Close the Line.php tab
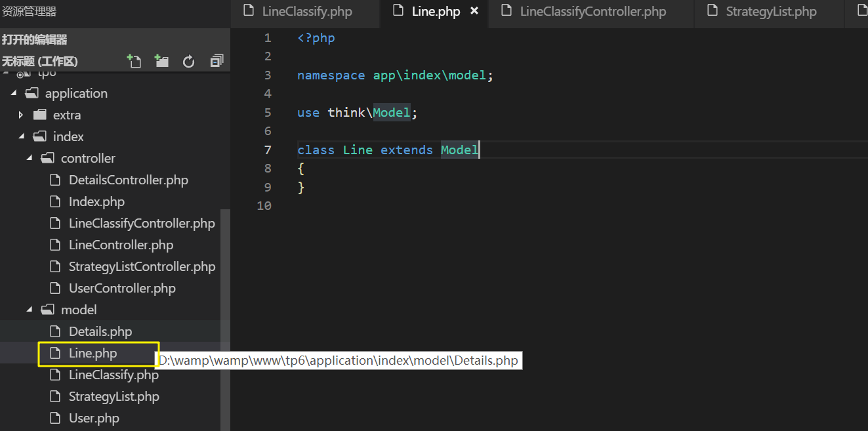 point(474,11)
